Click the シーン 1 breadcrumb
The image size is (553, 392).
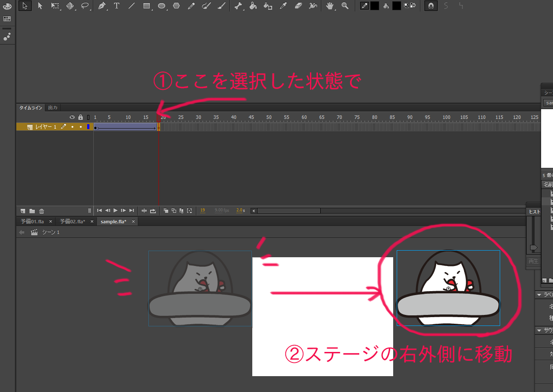coord(51,232)
